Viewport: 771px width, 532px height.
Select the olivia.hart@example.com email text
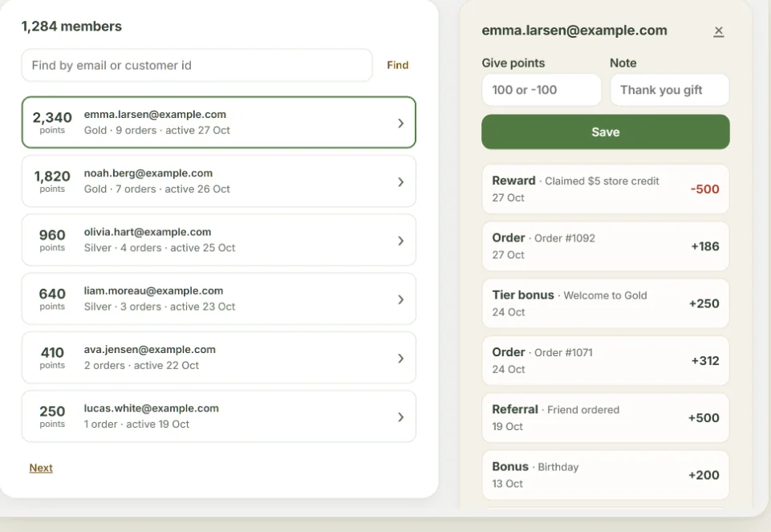point(148,232)
